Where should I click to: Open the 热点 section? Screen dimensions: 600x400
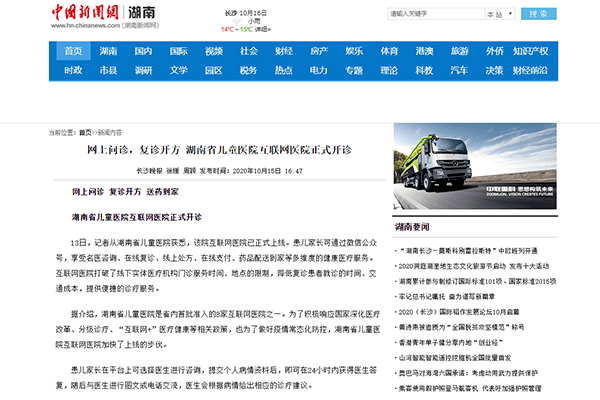tap(284, 70)
